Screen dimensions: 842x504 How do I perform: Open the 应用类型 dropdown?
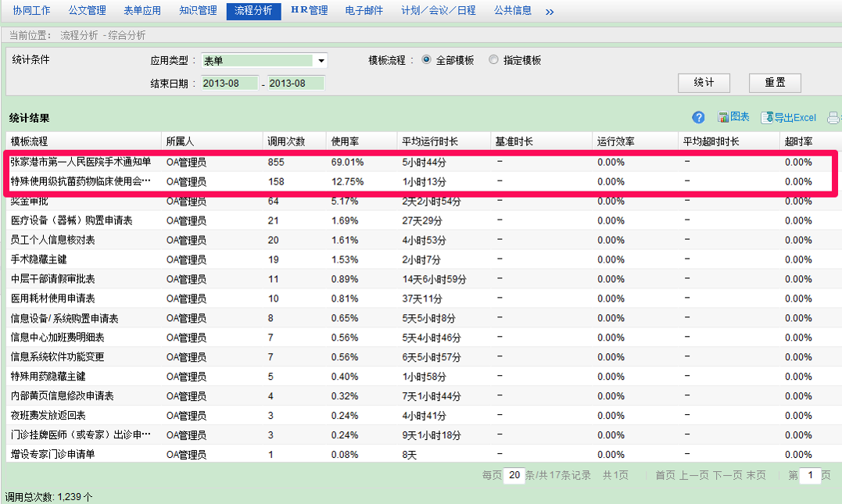click(321, 61)
